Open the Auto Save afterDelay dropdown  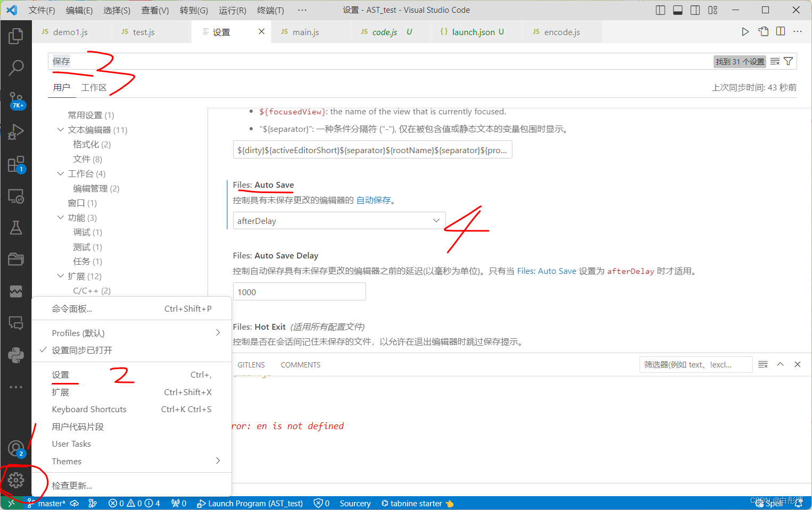(x=339, y=221)
